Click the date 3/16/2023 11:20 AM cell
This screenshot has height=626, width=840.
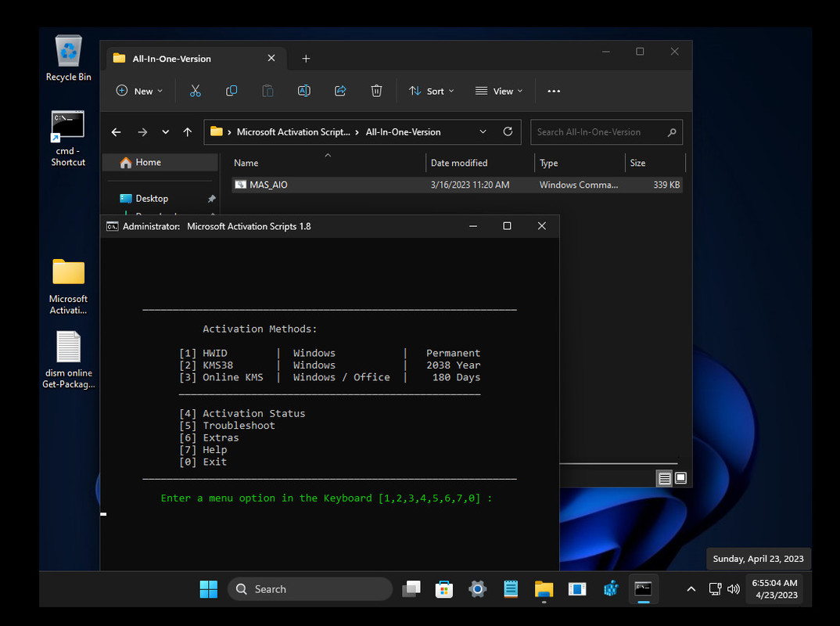[x=470, y=185]
